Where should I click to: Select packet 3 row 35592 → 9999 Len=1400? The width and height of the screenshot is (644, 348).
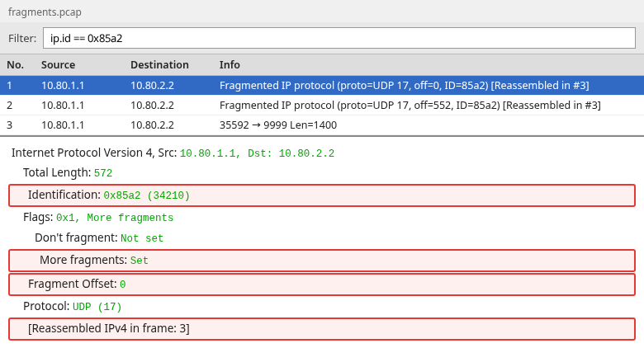coord(322,125)
